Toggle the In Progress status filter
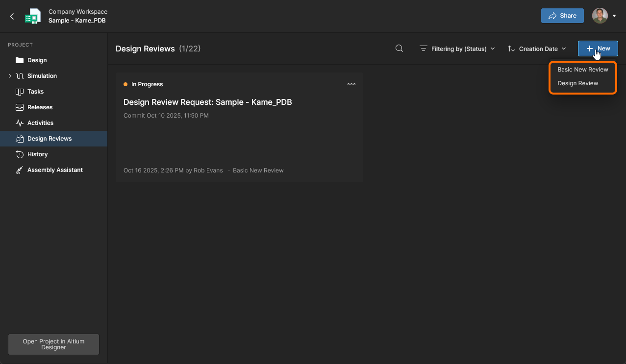The width and height of the screenshot is (626, 364). click(143, 84)
